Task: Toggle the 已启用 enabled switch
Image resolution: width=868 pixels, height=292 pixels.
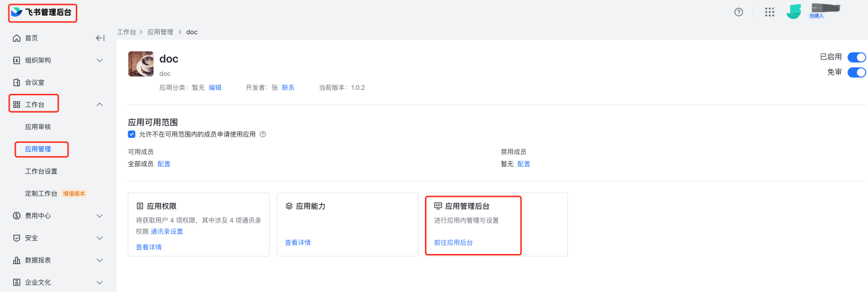Action: point(857,57)
